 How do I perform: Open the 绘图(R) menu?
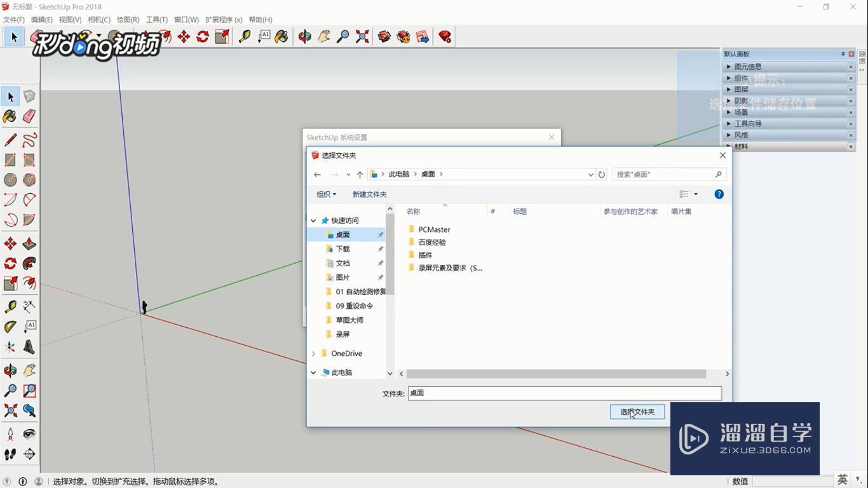[128, 20]
